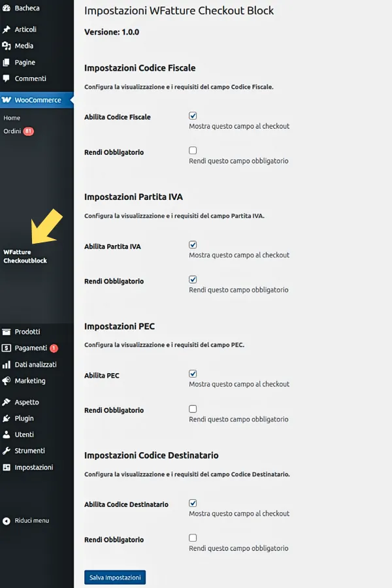Click the Prodotti box icon
This screenshot has height=588, width=392.
pos(6,331)
